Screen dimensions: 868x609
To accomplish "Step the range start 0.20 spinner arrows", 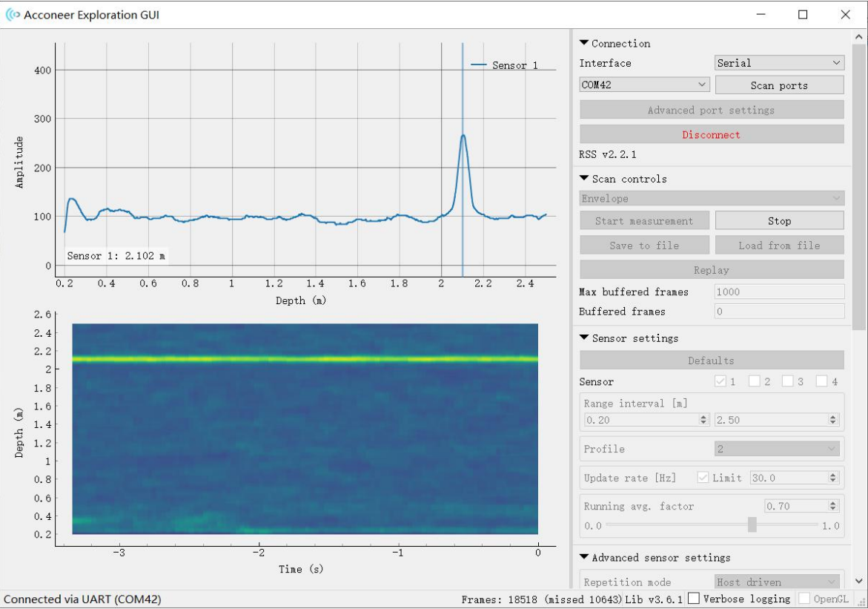I will point(703,420).
